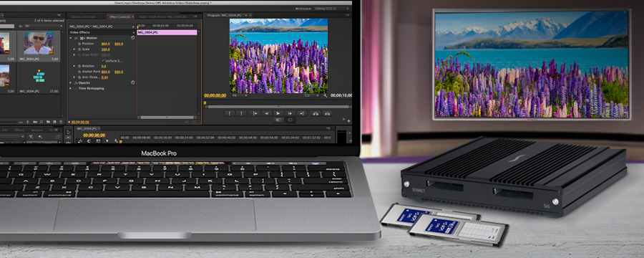Open the Info tab

click(x=5, y=130)
